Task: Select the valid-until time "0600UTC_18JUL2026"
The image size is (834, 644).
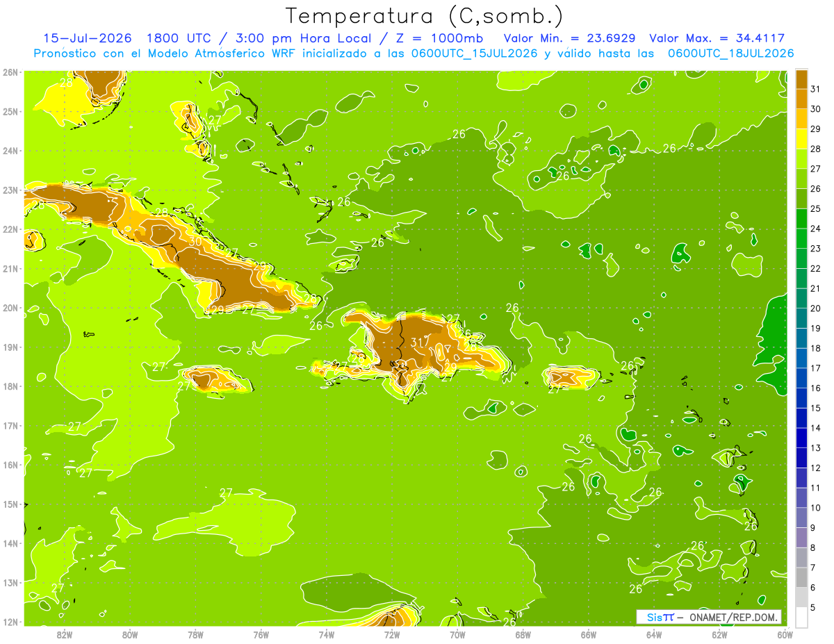Action: 730,53
